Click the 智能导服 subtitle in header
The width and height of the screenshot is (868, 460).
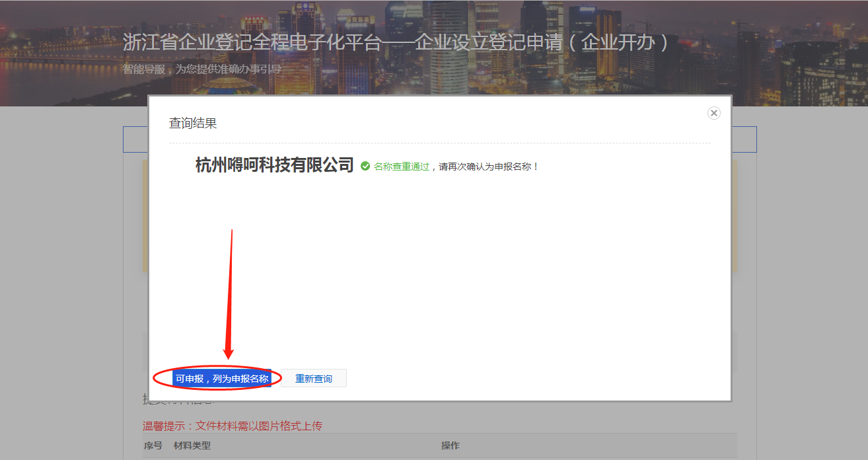pyautogui.click(x=143, y=69)
